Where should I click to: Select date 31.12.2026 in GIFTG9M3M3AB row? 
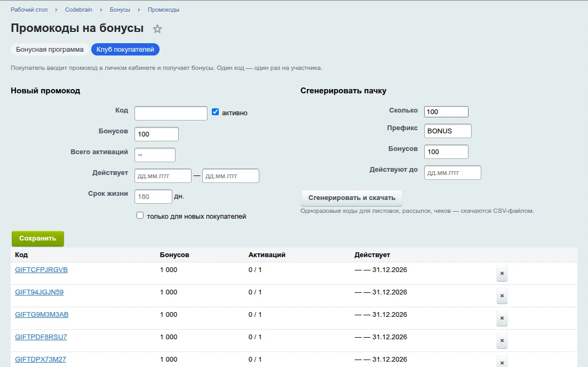[x=390, y=315]
